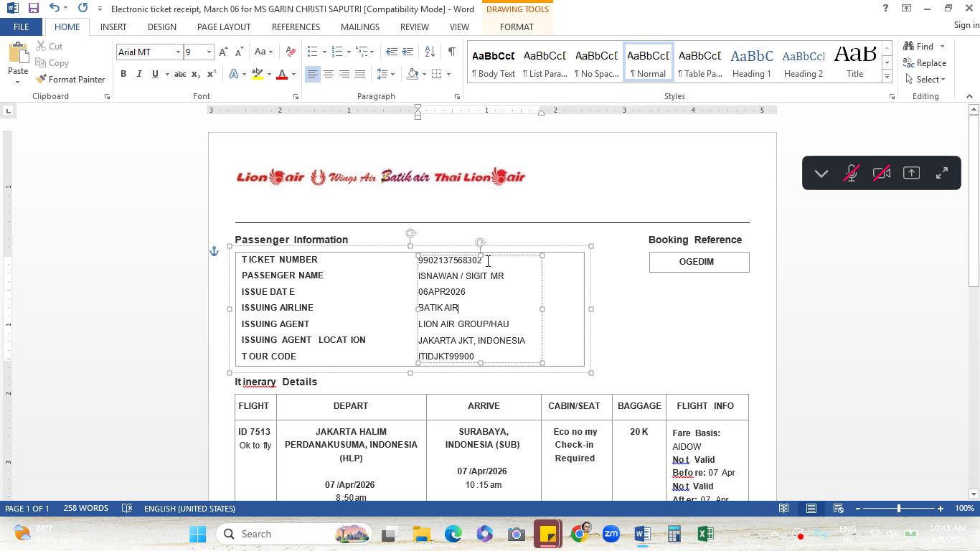Expand the Styles gallery more arrow

tap(887, 76)
